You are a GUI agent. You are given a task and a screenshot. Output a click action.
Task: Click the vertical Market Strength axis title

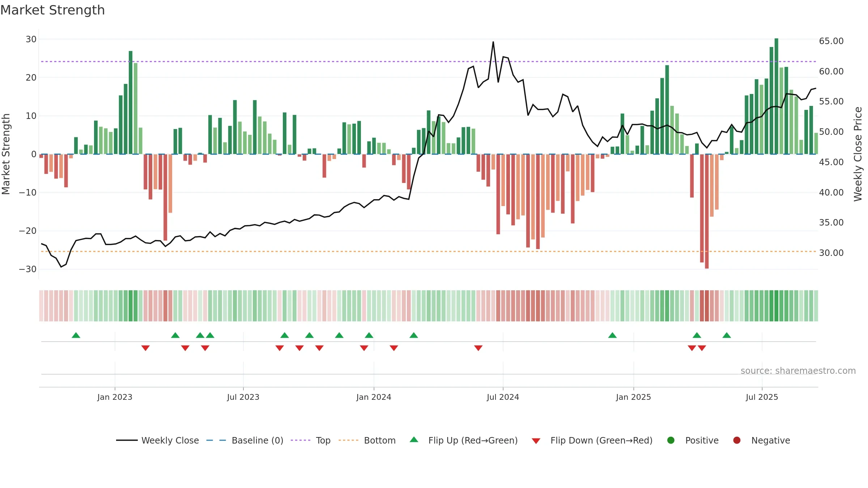point(6,154)
